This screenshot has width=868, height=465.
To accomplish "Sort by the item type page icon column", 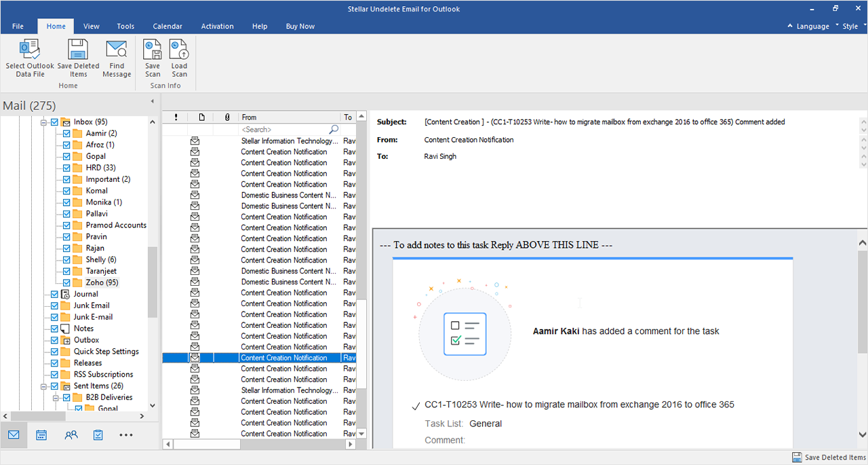I will point(201,117).
